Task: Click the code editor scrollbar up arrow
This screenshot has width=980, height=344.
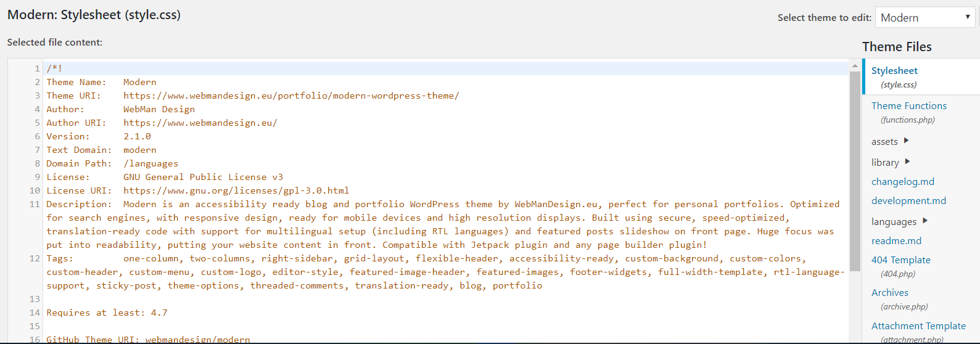Action: tap(855, 65)
